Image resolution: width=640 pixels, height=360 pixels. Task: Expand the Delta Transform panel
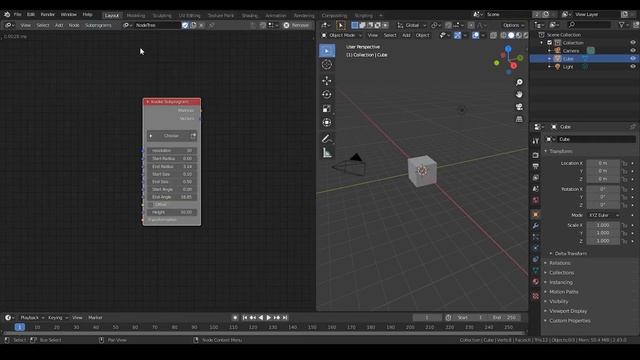[570, 253]
